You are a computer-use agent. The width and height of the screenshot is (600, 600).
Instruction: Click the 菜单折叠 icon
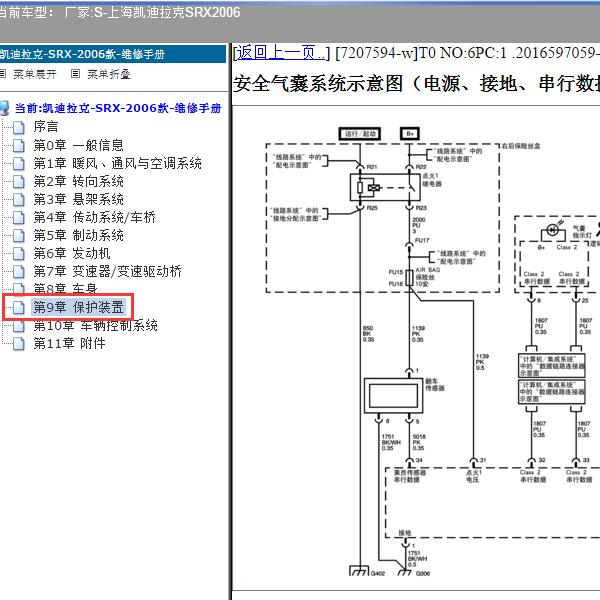click(x=76, y=73)
